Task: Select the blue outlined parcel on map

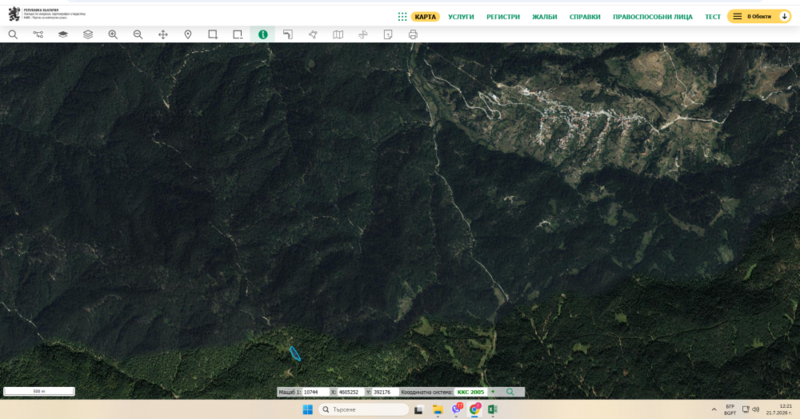Action: pos(295,354)
